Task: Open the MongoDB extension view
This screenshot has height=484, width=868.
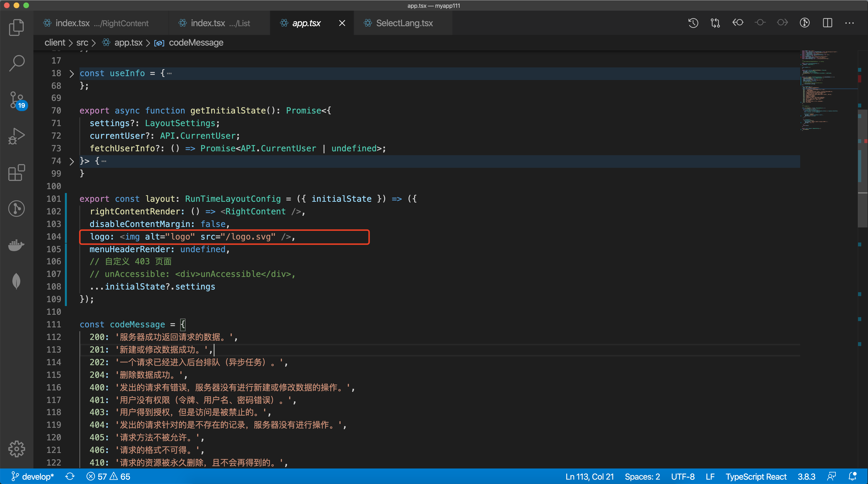Action: point(16,281)
